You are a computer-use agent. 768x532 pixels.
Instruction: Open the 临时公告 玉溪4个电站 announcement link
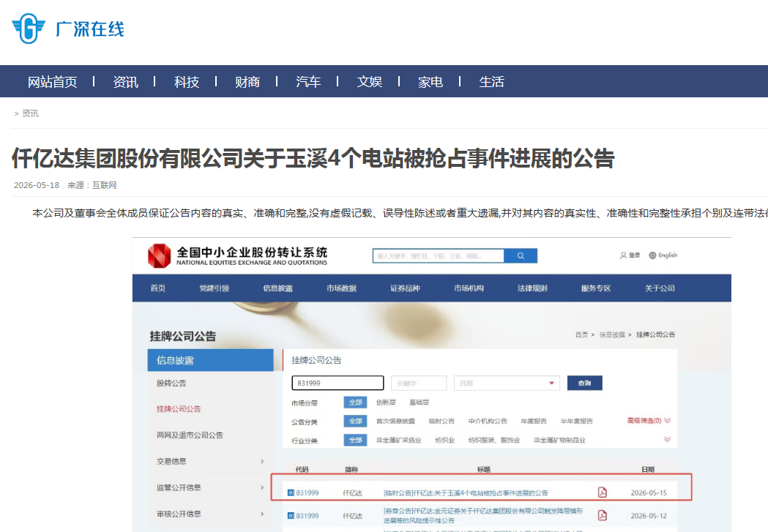pos(466,492)
